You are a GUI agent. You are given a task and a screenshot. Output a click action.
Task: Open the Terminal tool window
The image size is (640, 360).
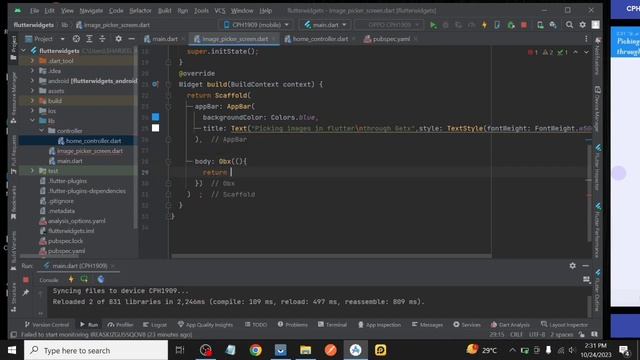pyautogui.click(x=332, y=324)
